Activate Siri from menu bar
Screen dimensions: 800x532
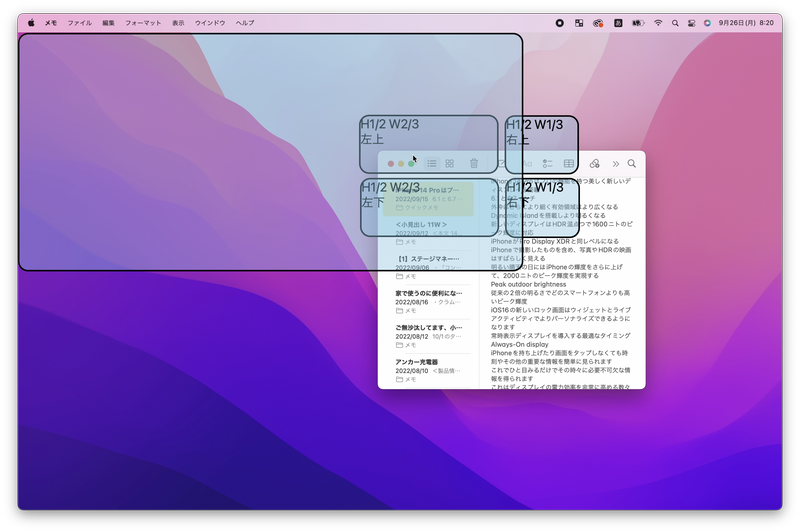coord(707,23)
